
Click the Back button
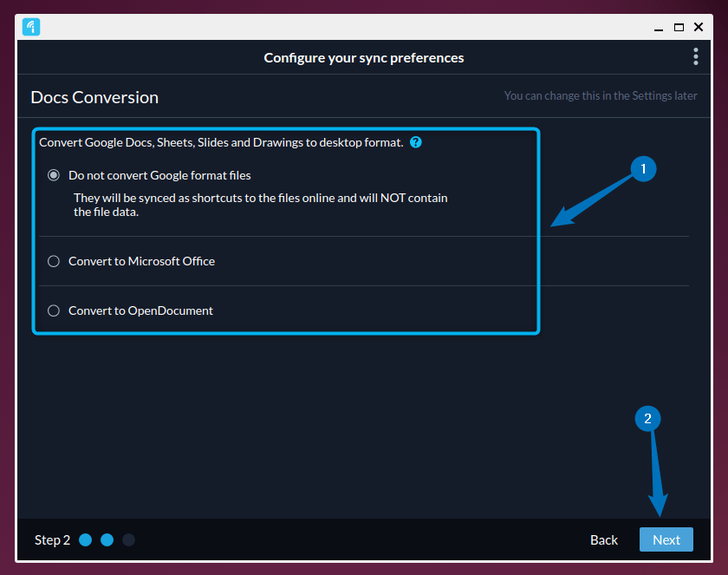point(603,539)
